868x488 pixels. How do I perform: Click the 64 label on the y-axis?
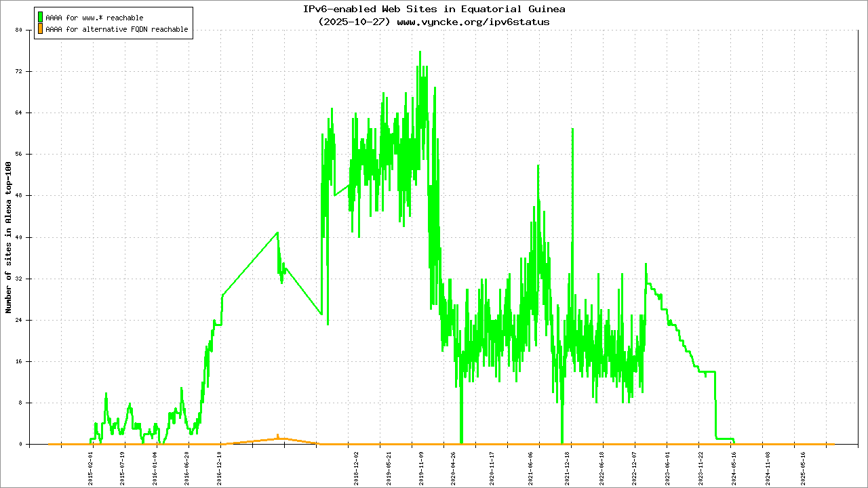point(19,113)
